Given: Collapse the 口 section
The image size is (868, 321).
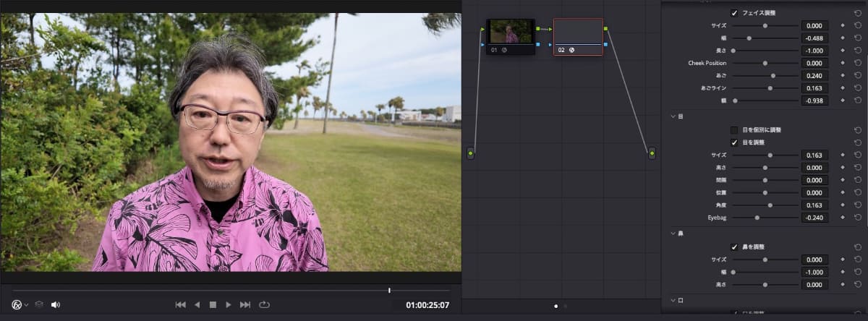Looking at the screenshot, I should [x=673, y=299].
